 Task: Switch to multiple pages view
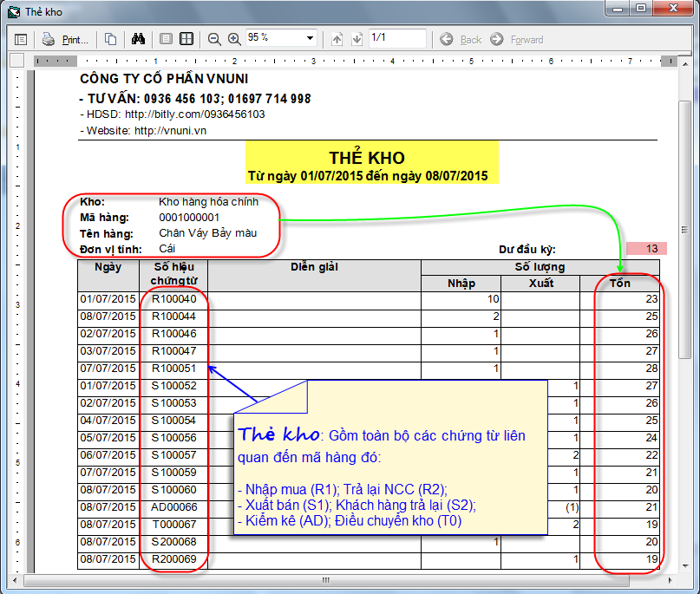[186, 39]
